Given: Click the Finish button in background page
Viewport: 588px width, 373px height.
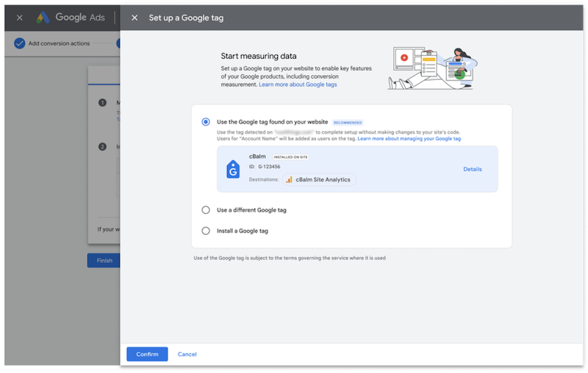Looking at the screenshot, I should point(104,261).
